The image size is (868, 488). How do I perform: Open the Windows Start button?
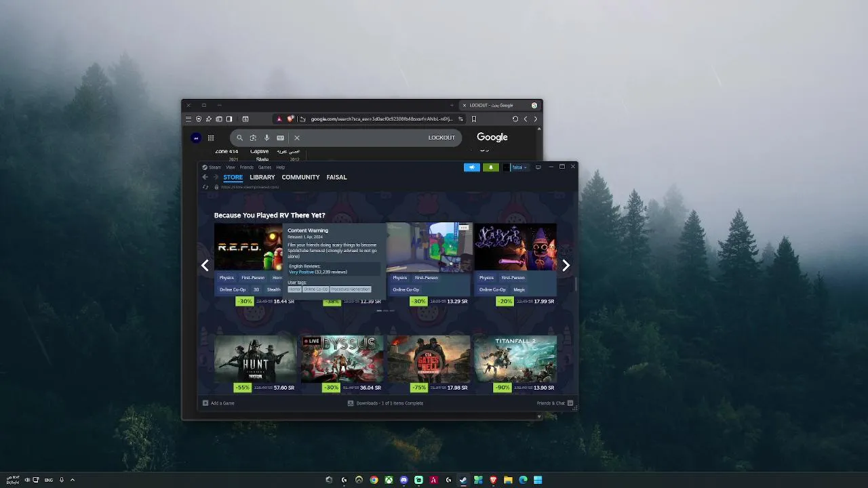pyautogui.click(x=538, y=480)
